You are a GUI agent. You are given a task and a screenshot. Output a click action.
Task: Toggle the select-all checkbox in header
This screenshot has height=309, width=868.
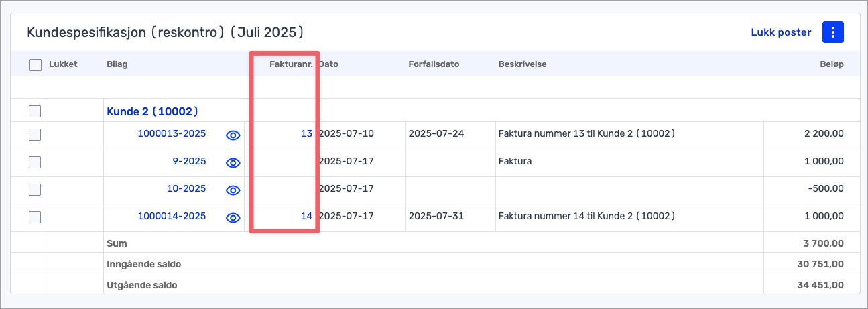pos(36,65)
